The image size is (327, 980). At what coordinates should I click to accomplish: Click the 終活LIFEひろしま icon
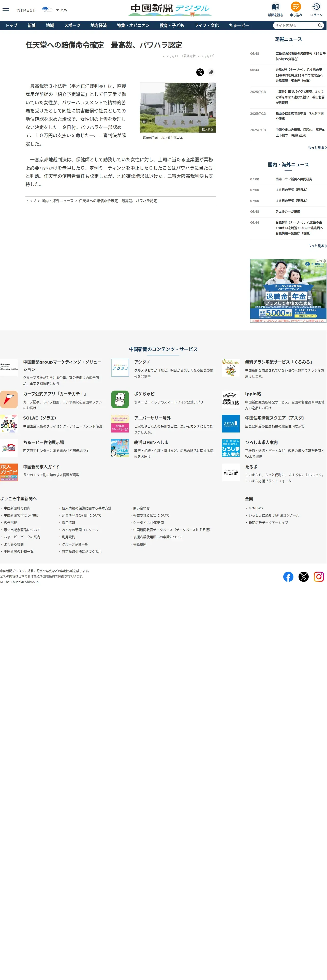(x=120, y=448)
